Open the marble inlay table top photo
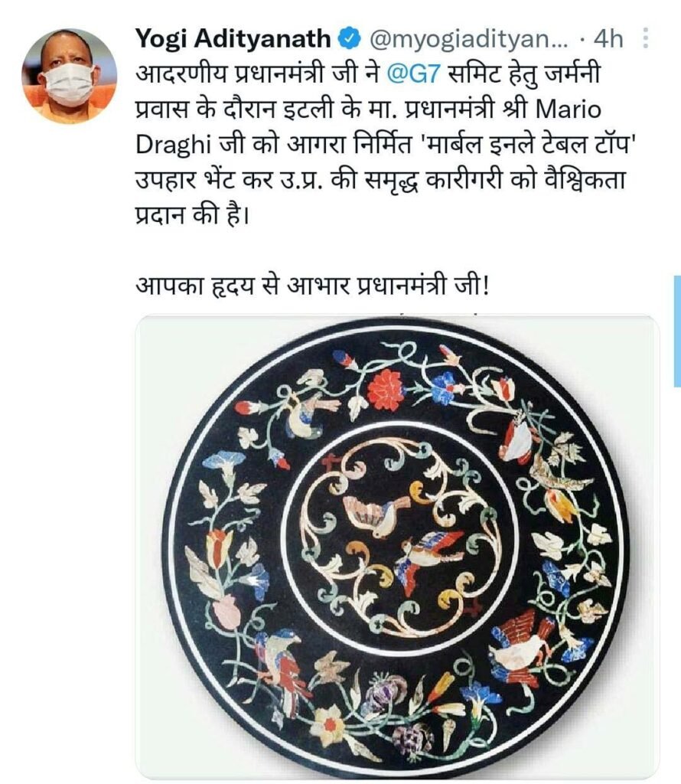Viewport: 681px width, 784px height. point(396,547)
